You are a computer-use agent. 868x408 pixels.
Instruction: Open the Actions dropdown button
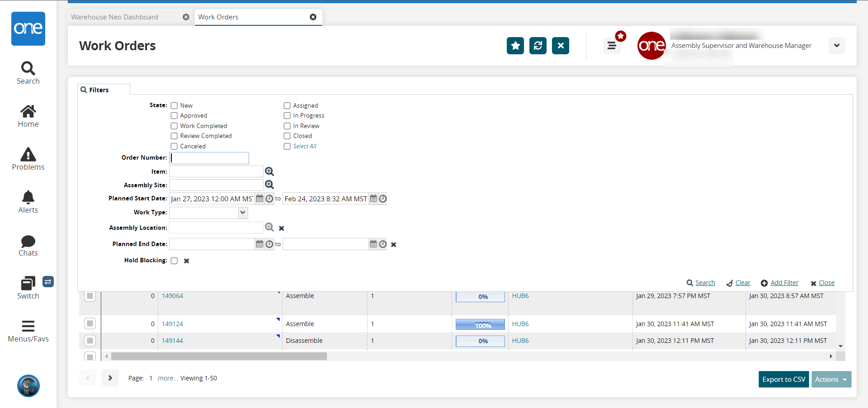pos(831,380)
